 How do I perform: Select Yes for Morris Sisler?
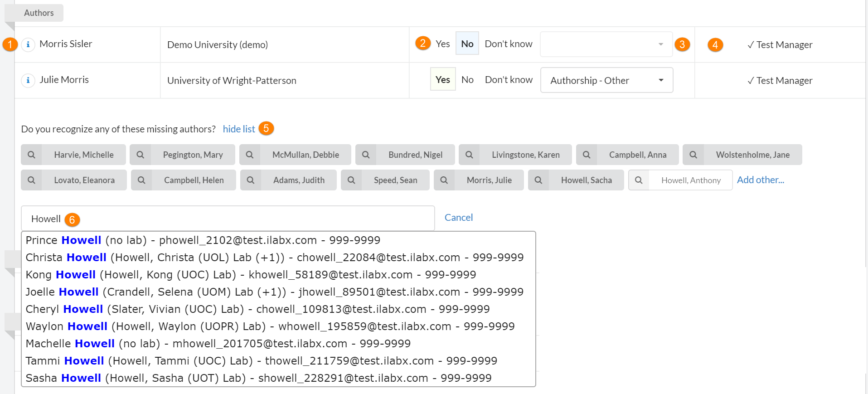(x=442, y=44)
